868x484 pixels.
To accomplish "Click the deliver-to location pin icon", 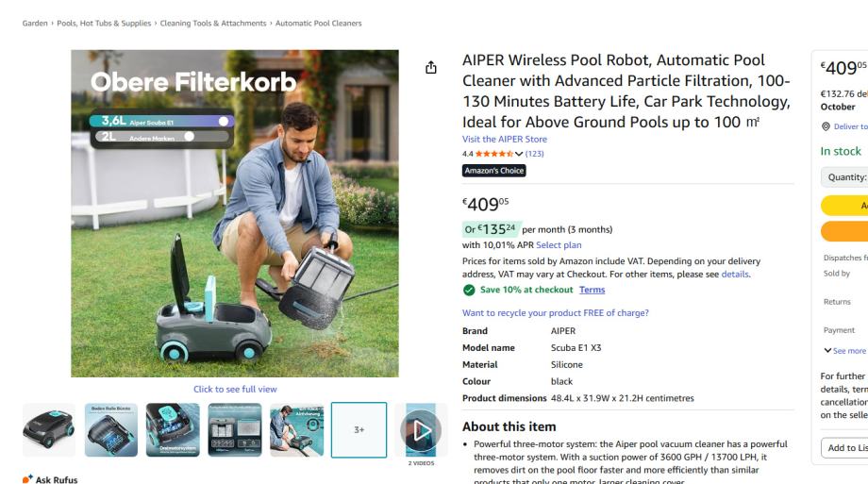I will click(x=826, y=126).
